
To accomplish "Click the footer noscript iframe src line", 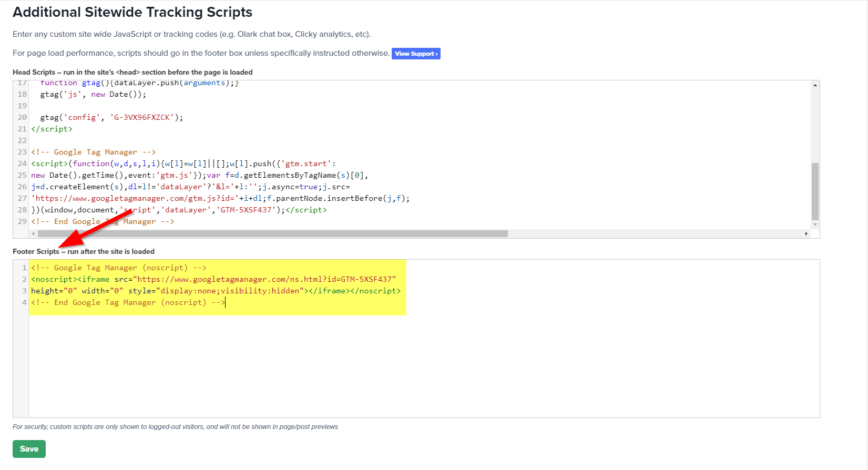I will (213, 279).
